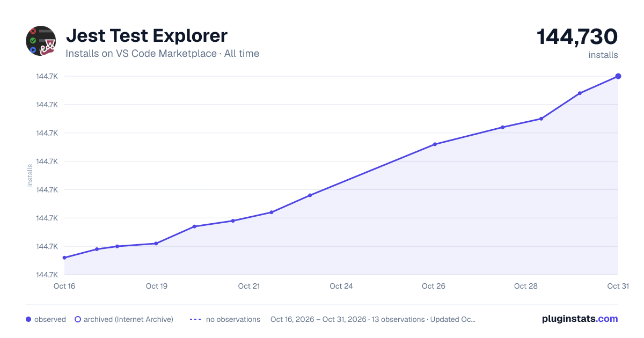This screenshot has width=644, height=338.
Task: Click the 'Jest Test Explorer' title
Action: click(147, 35)
